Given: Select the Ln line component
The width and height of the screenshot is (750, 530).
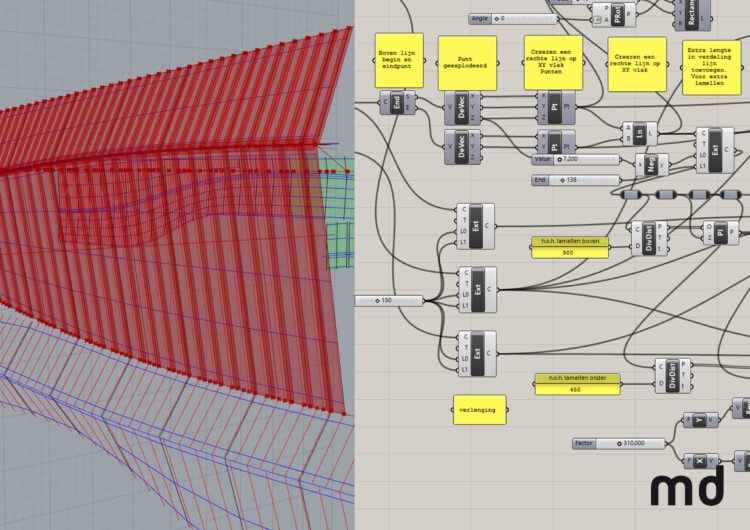Looking at the screenshot, I should pyautogui.click(x=640, y=132).
